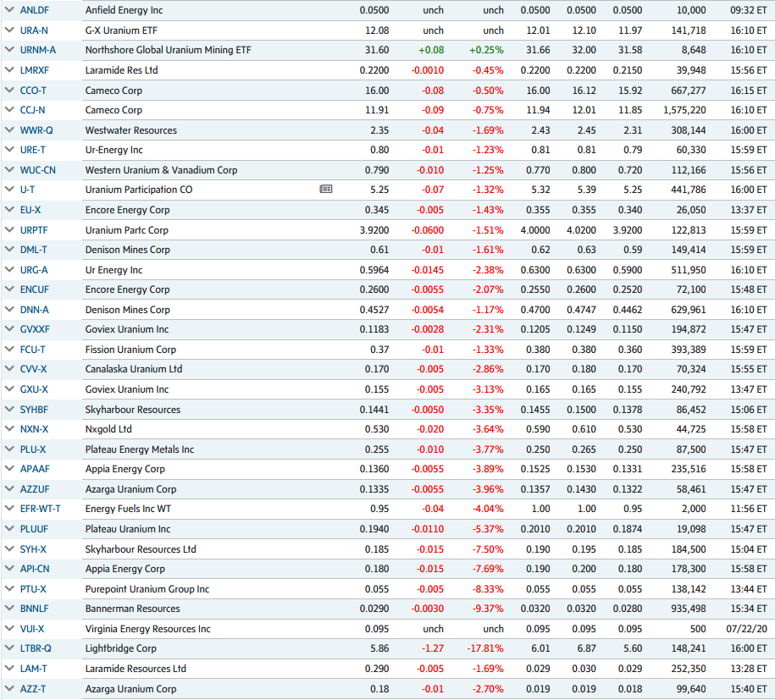Click the +0.25% change for URNM-A
Image resolution: width=775 pixels, height=700 pixels.
tap(486, 50)
